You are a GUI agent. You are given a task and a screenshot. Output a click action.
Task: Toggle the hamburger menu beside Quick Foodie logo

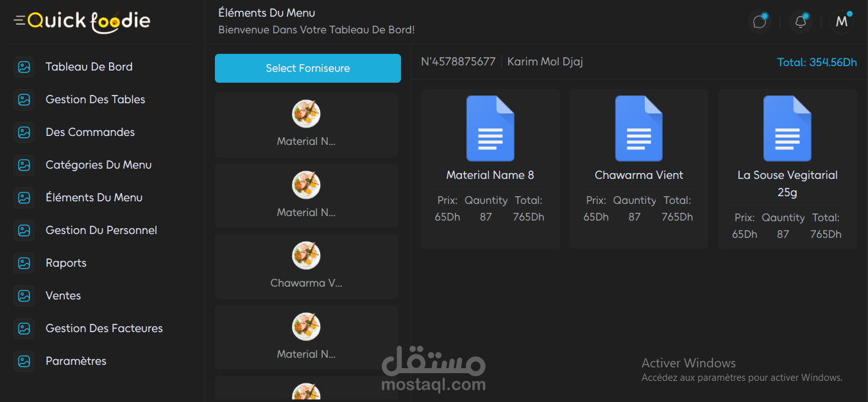coord(20,21)
